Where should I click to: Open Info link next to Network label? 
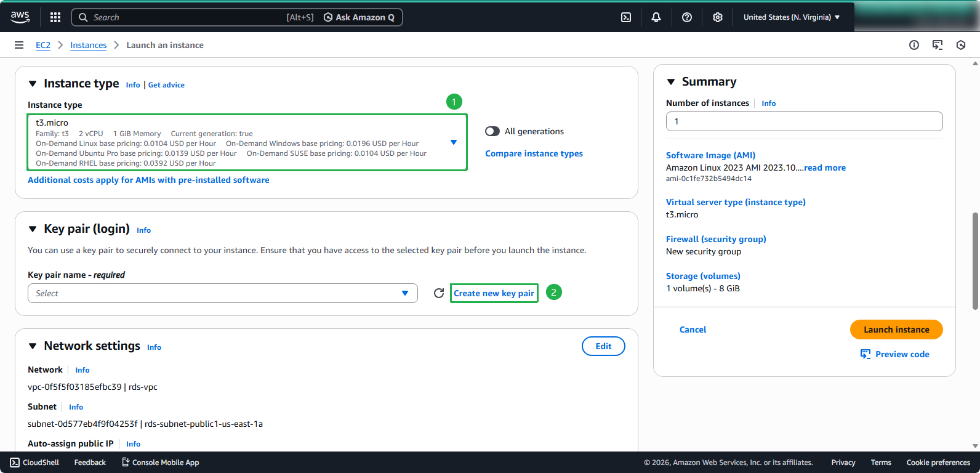click(x=82, y=370)
